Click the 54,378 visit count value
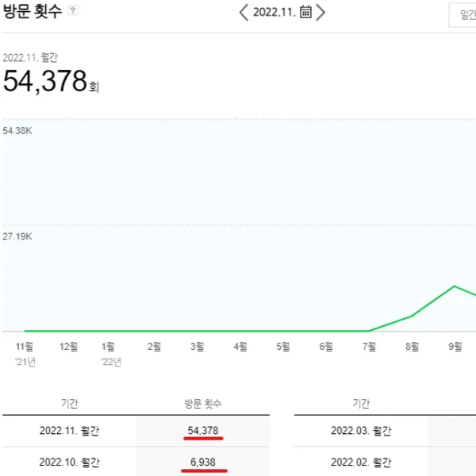The width and height of the screenshot is (476, 476). pos(202,431)
